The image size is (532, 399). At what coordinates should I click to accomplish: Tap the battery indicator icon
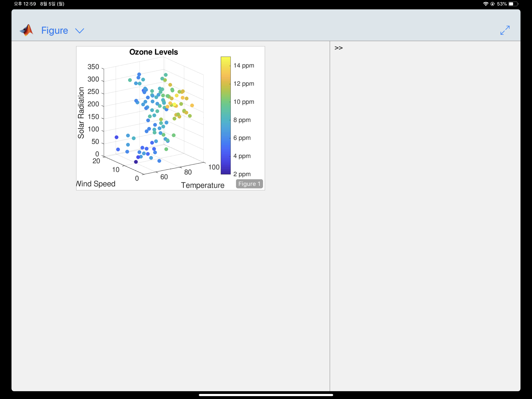coord(513,4)
